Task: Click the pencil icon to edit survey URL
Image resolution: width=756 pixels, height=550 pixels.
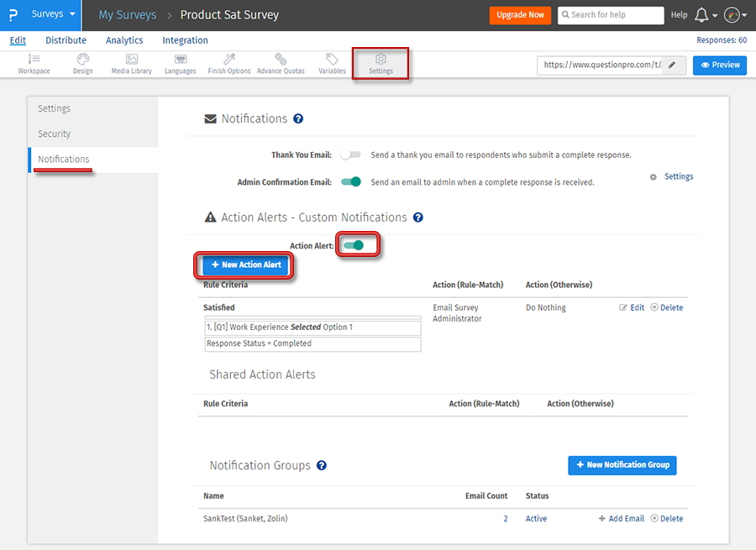Action: [x=672, y=65]
